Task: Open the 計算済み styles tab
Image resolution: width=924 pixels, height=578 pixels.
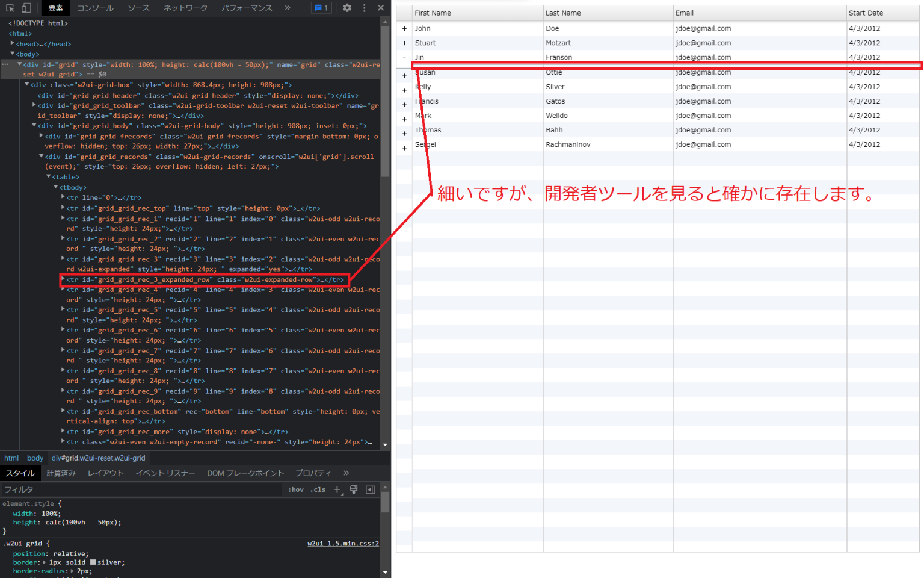Action: coord(61,473)
